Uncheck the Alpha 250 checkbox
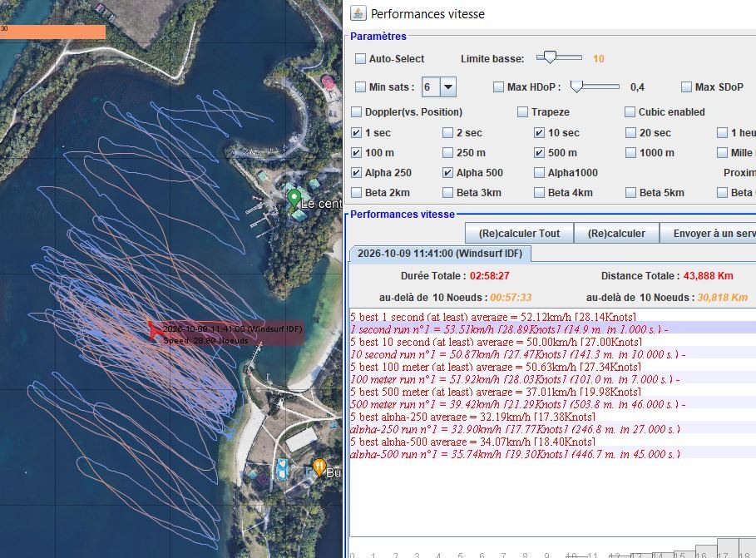The width and height of the screenshot is (756, 558). tap(356, 173)
